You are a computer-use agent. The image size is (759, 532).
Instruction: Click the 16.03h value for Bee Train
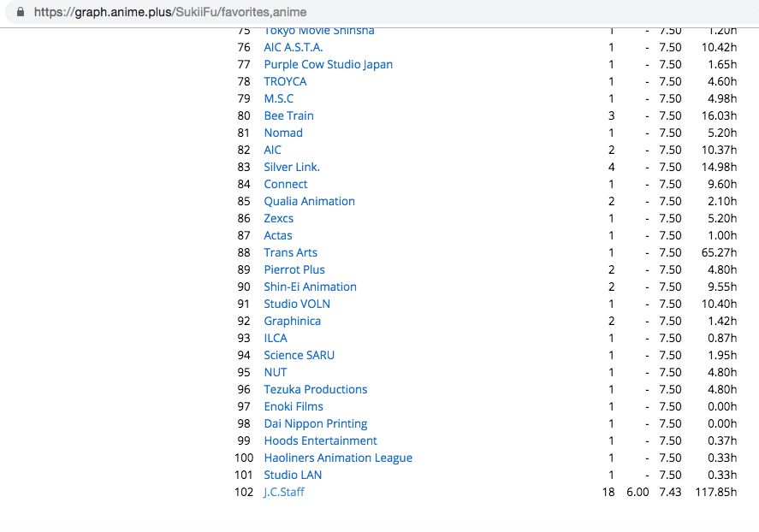click(720, 115)
